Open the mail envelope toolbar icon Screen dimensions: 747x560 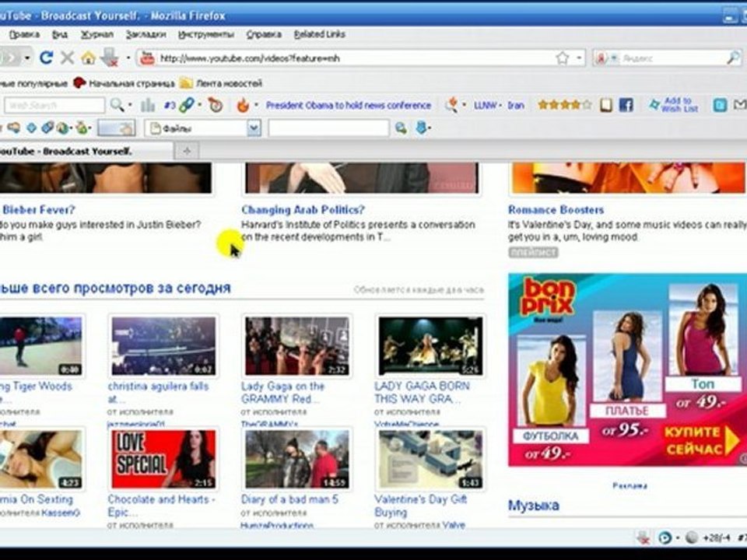point(740,105)
